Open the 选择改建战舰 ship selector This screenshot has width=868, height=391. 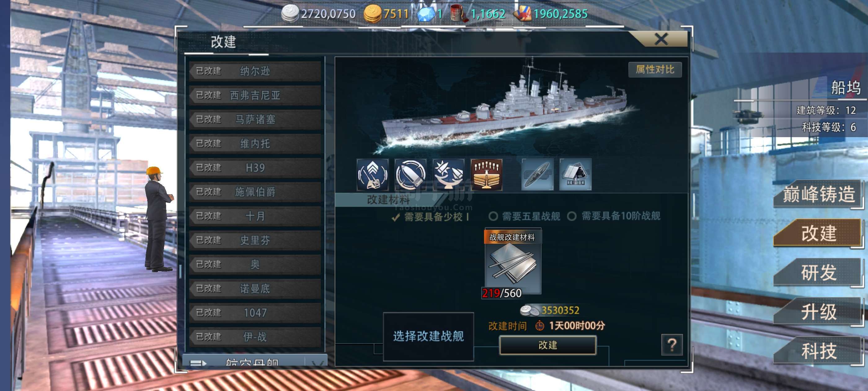click(x=428, y=336)
